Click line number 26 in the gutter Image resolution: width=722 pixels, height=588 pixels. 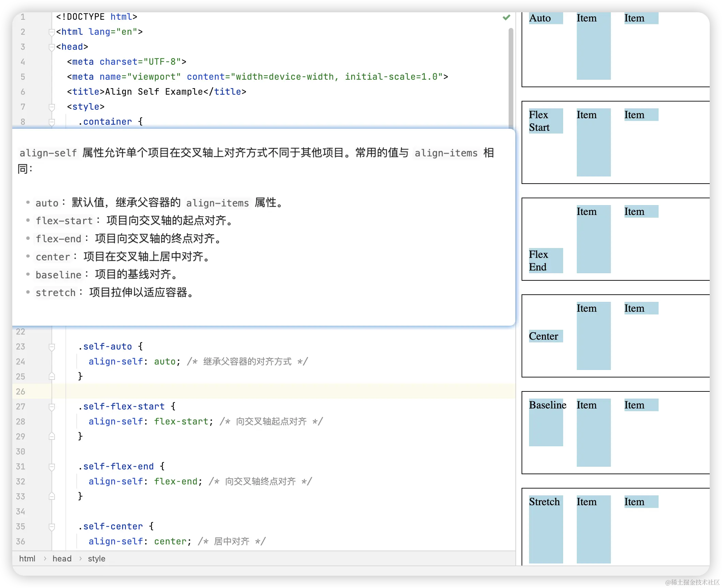pyautogui.click(x=20, y=392)
